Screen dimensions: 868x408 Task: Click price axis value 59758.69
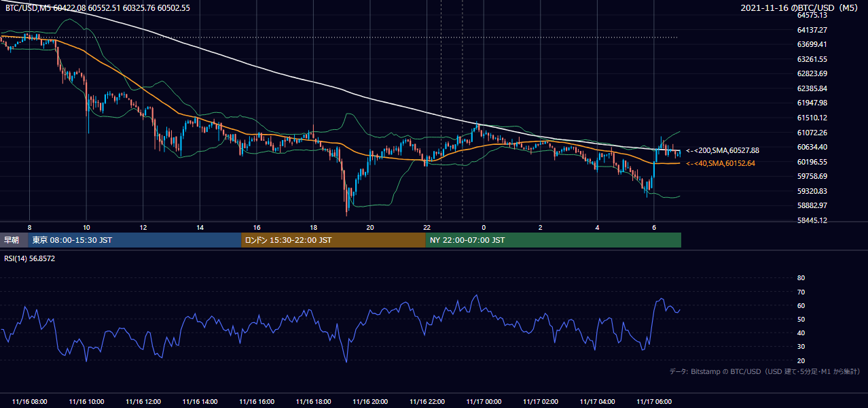point(812,176)
